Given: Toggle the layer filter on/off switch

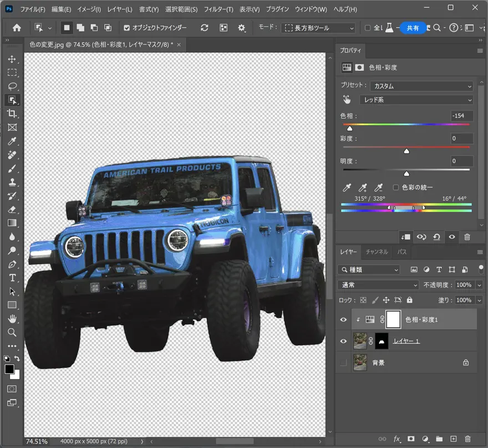Looking at the screenshot, I should [x=481, y=269].
